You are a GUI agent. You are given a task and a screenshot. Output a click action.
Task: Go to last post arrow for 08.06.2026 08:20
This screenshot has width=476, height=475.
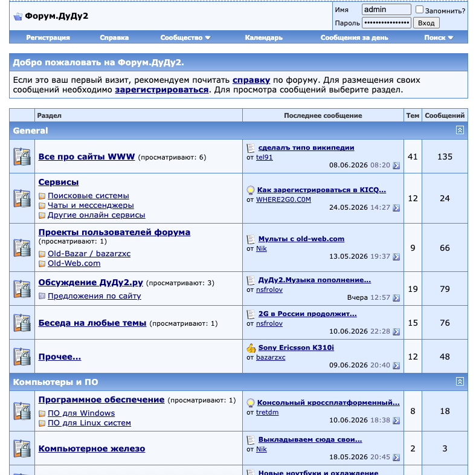[x=396, y=166]
